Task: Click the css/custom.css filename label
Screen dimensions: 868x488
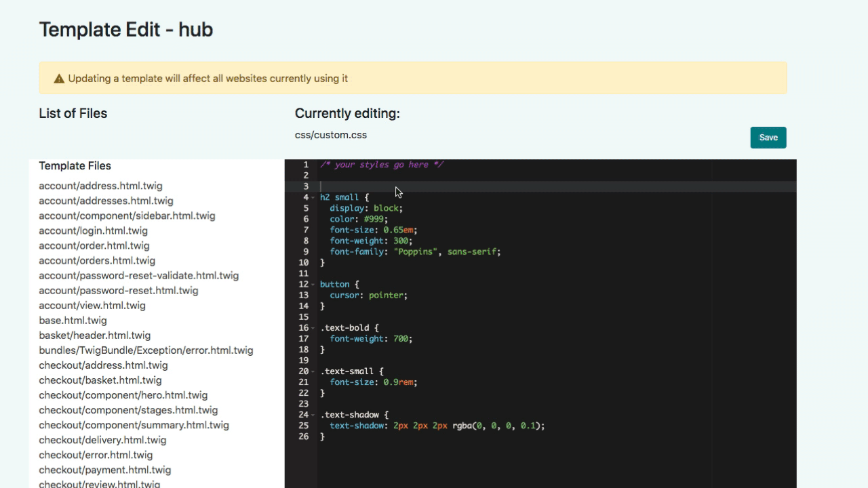Action: [331, 135]
